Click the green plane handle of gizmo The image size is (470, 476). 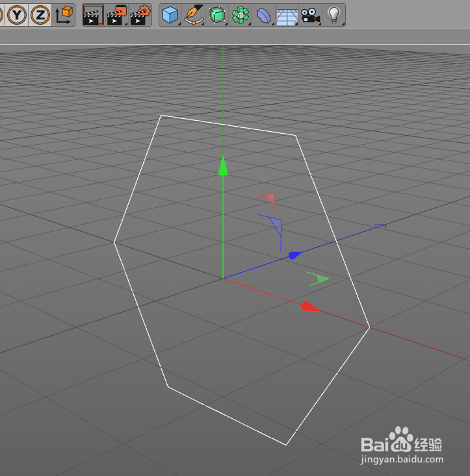click(321, 279)
